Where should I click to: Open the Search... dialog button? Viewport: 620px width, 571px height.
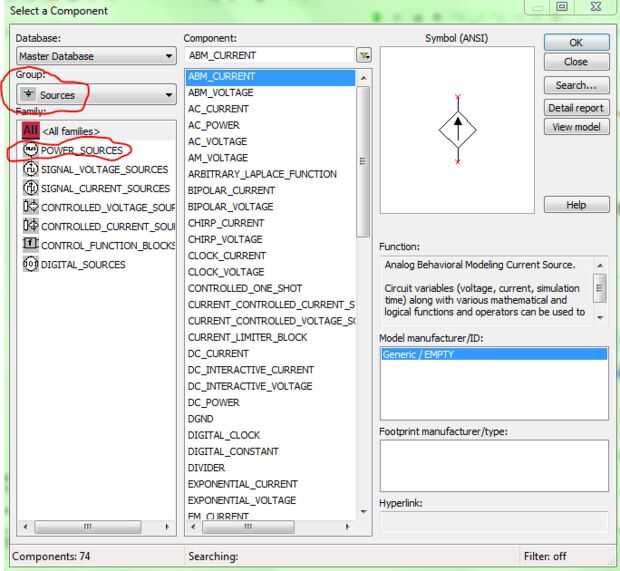coord(577,85)
